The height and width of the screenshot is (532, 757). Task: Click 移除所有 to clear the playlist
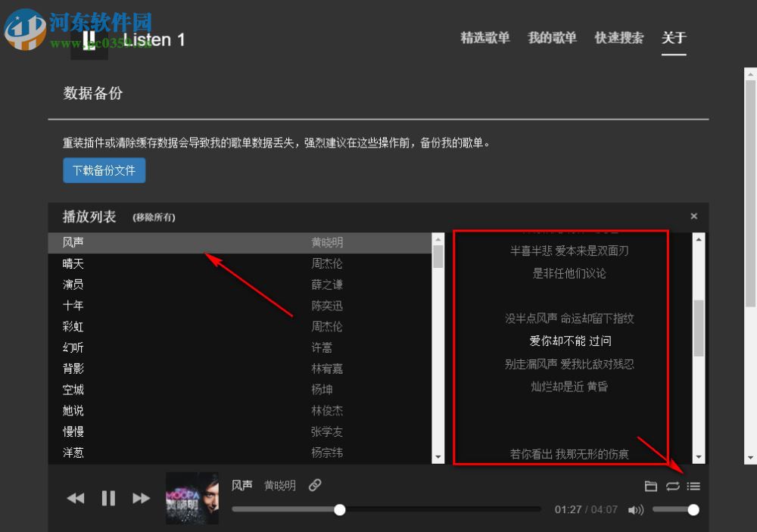point(153,217)
